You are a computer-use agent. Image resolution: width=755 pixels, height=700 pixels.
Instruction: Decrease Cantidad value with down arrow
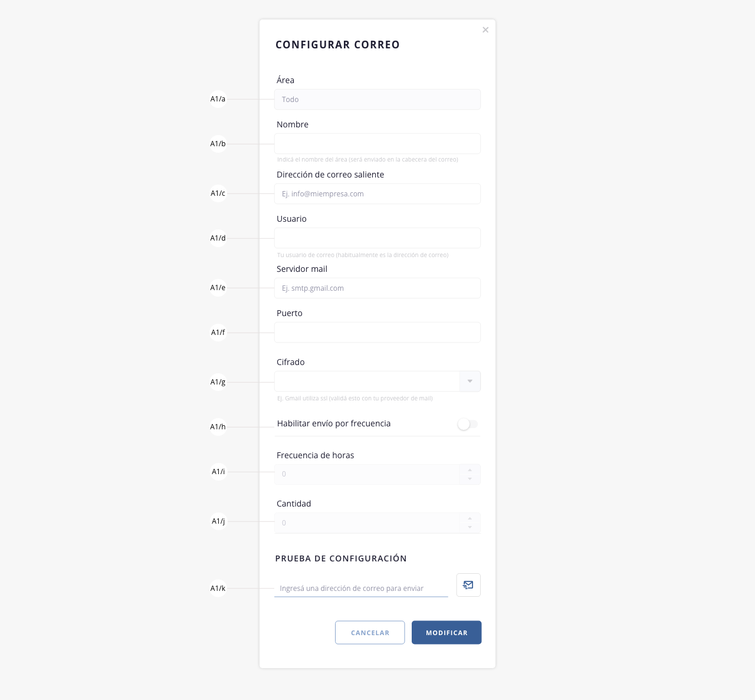pos(470,527)
